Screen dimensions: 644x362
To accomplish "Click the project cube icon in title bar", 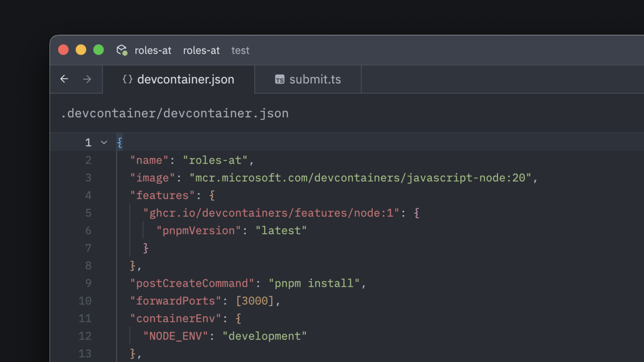I will [122, 50].
